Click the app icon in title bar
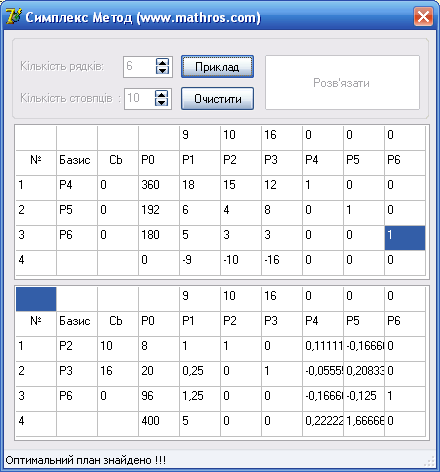Screen dimensions: 440x472 (x=13, y=16)
